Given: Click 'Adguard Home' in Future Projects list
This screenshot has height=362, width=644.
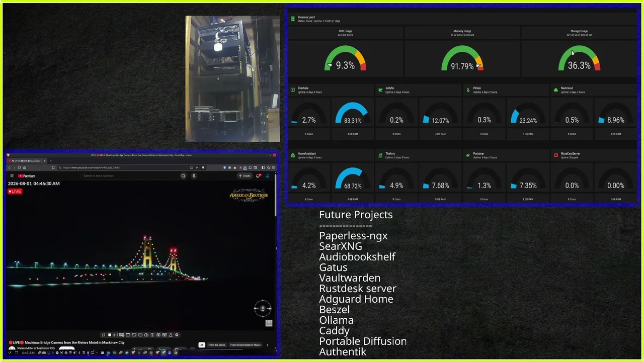Looking at the screenshot, I should click(x=356, y=299).
